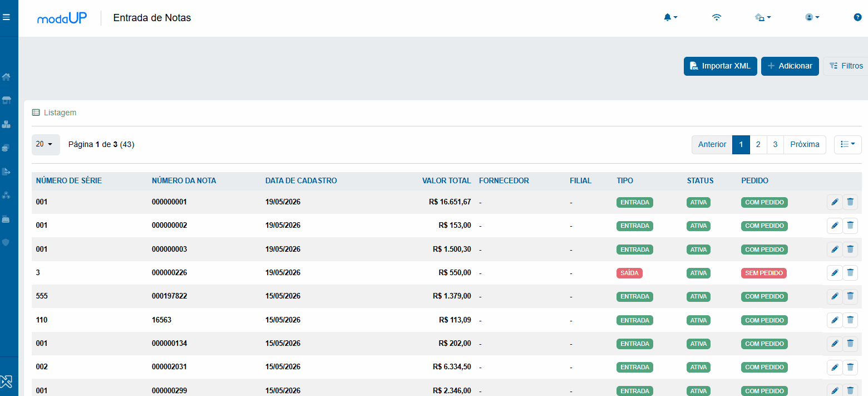
Task: Edit nota 16563 with the pencil icon
Action: click(x=834, y=320)
